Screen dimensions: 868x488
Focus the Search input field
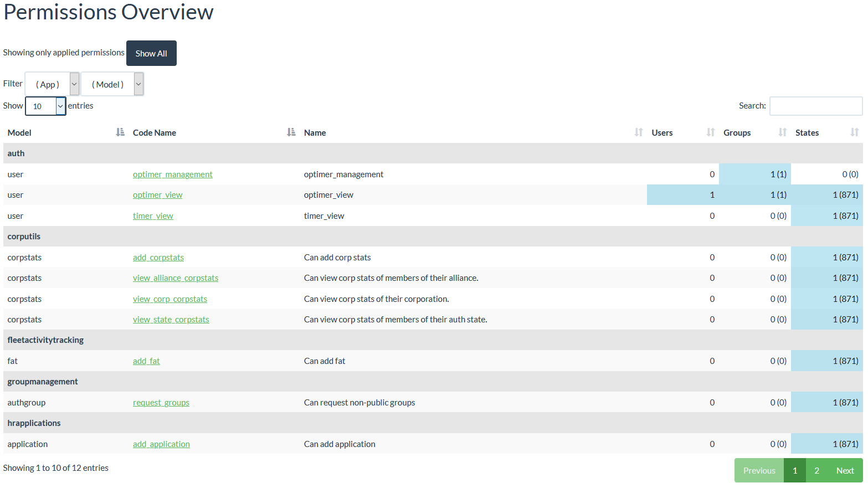coord(815,106)
